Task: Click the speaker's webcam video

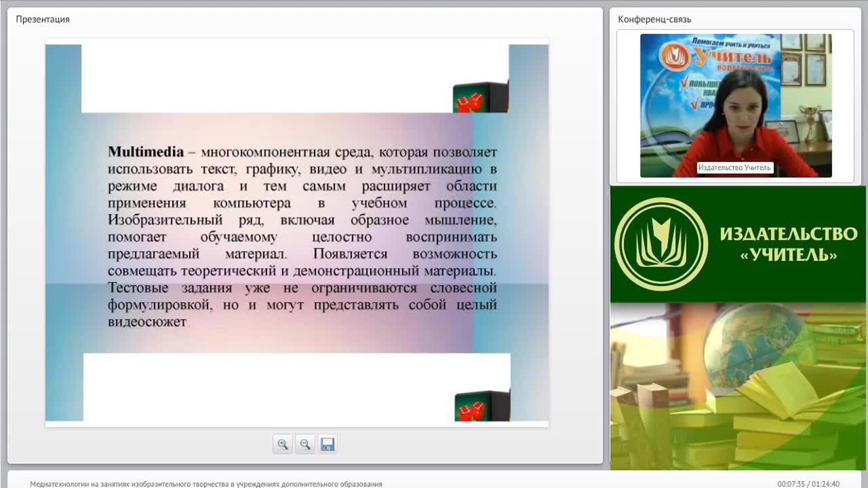Action: pos(736,106)
